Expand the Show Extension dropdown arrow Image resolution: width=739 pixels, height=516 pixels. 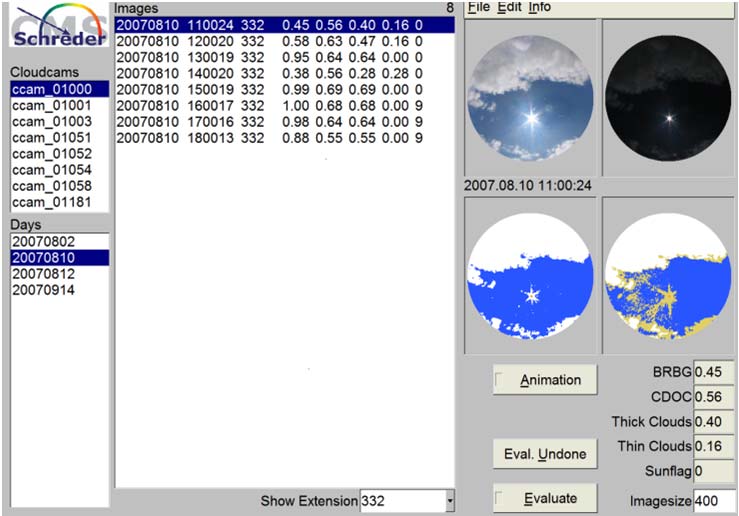(450, 500)
